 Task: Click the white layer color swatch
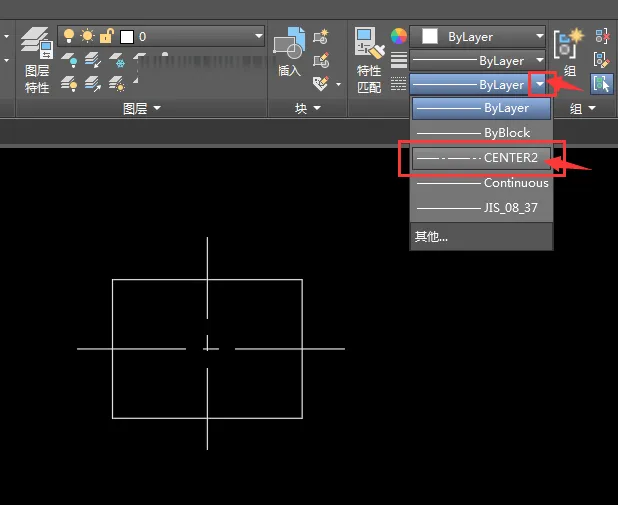(x=127, y=36)
